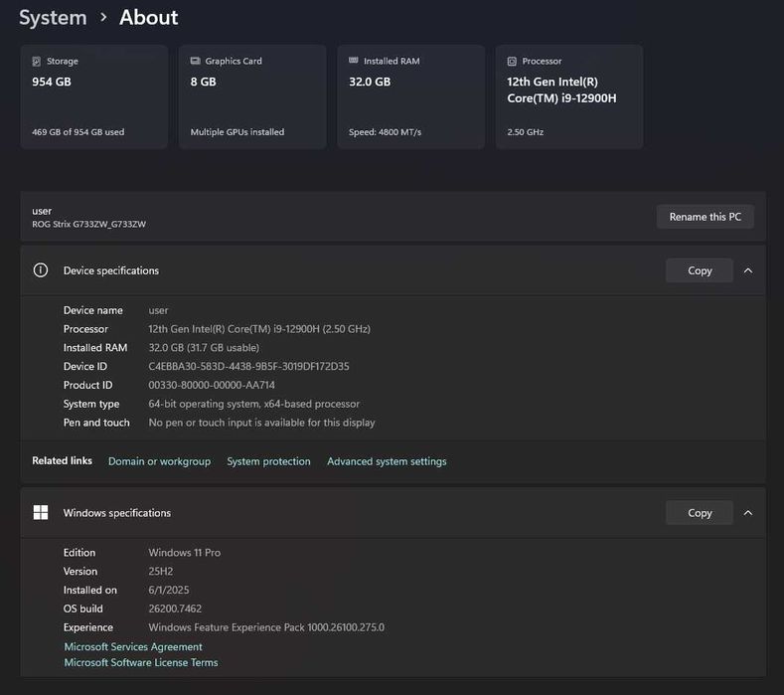Open Domain or workgroup link
Screen dimensions: 784x695
[159, 461]
